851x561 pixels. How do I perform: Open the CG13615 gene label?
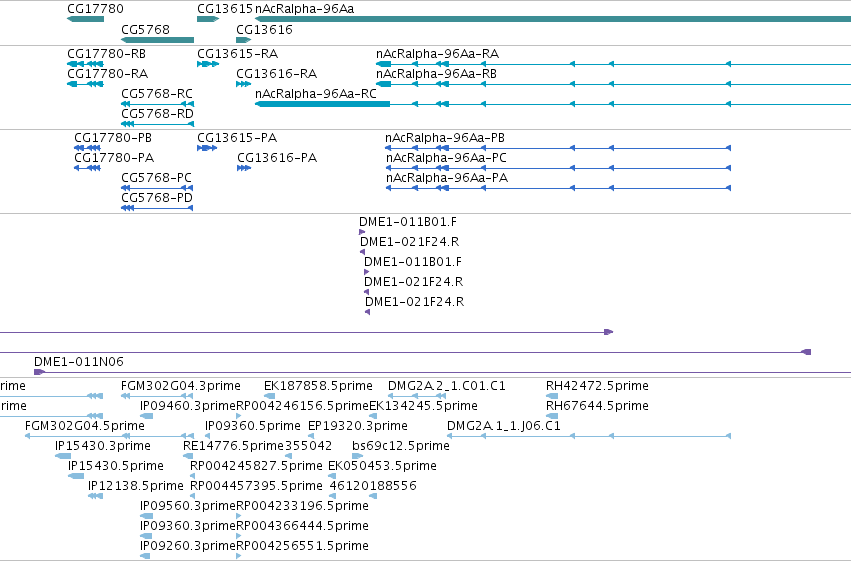(225, 9)
